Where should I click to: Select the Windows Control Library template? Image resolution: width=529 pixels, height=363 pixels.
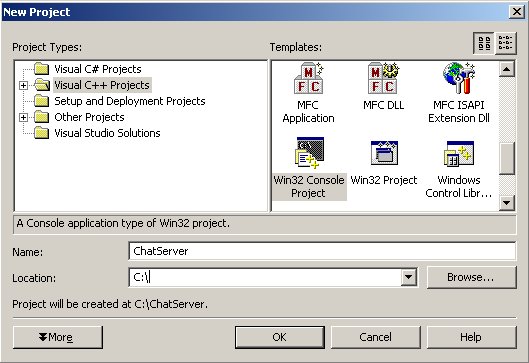pos(458,169)
